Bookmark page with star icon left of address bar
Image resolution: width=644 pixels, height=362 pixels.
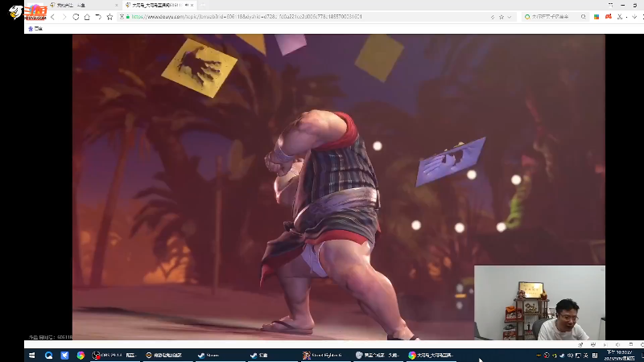pos(109,17)
